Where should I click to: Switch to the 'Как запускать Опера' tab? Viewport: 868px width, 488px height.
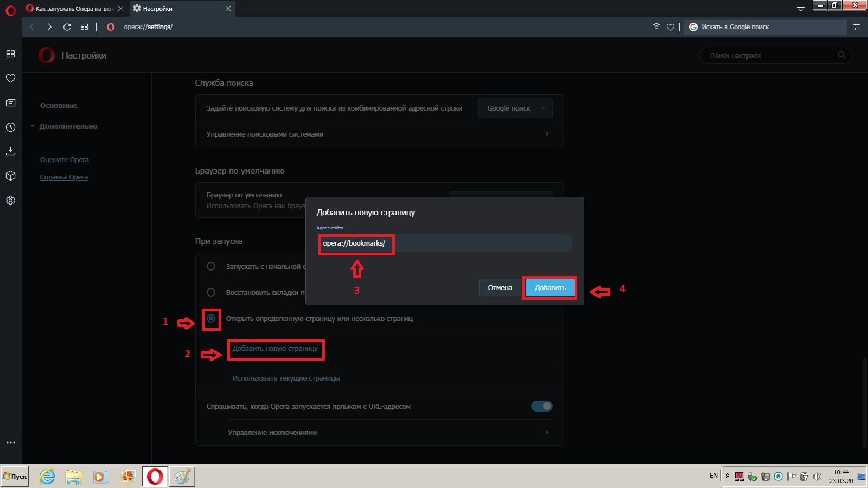coord(75,8)
